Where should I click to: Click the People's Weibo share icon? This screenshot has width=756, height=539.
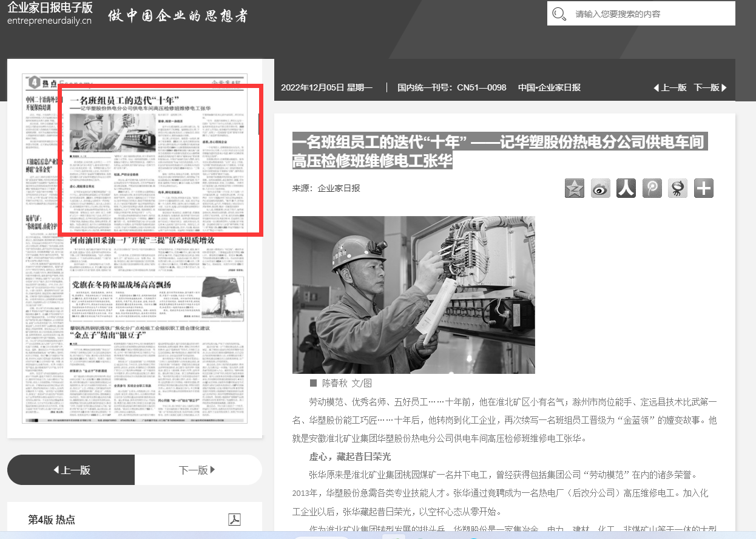pyautogui.click(x=626, y=188)
